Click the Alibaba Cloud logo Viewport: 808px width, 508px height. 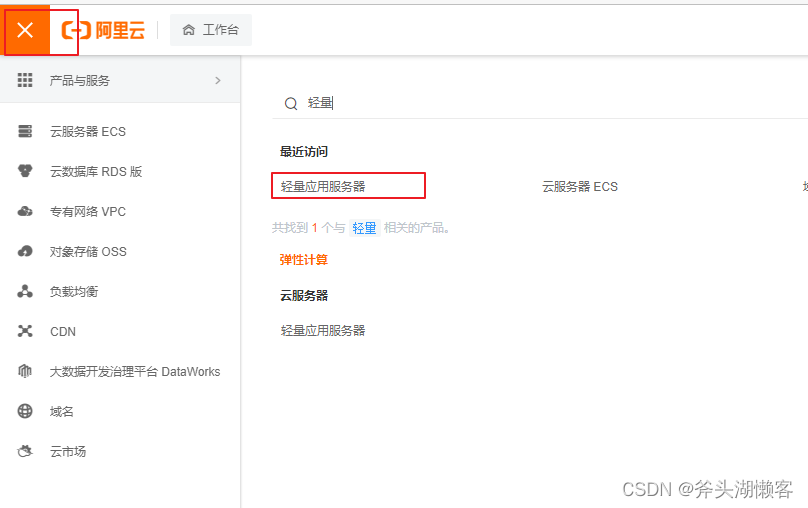(x=103, y=30)
